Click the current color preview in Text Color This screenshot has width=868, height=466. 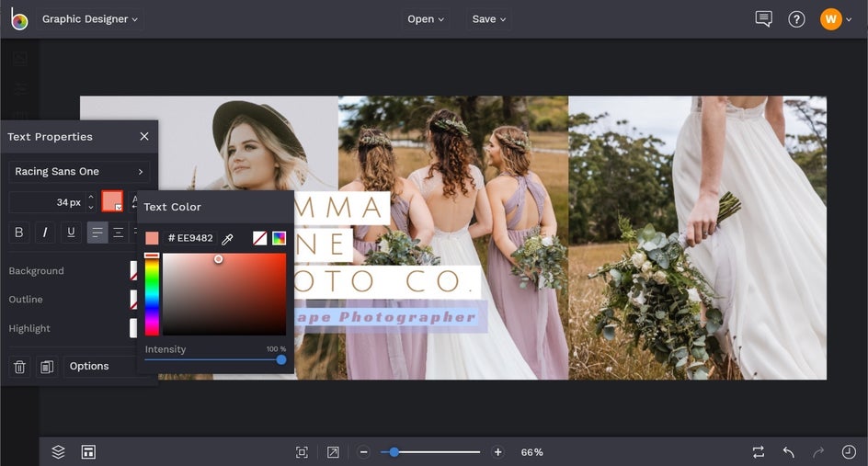click(152, 238)
